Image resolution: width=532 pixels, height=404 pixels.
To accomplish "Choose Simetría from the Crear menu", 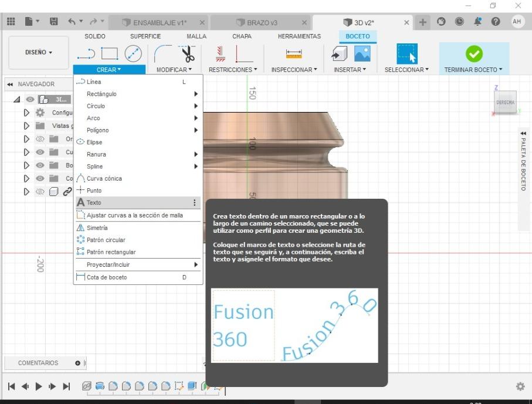I will [x=138, y=228].
